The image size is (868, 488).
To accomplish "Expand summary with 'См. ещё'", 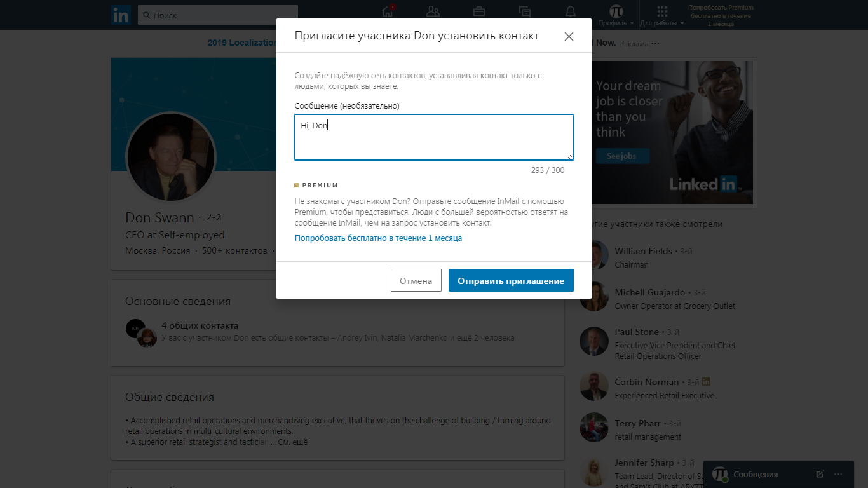I will (292, 442).
